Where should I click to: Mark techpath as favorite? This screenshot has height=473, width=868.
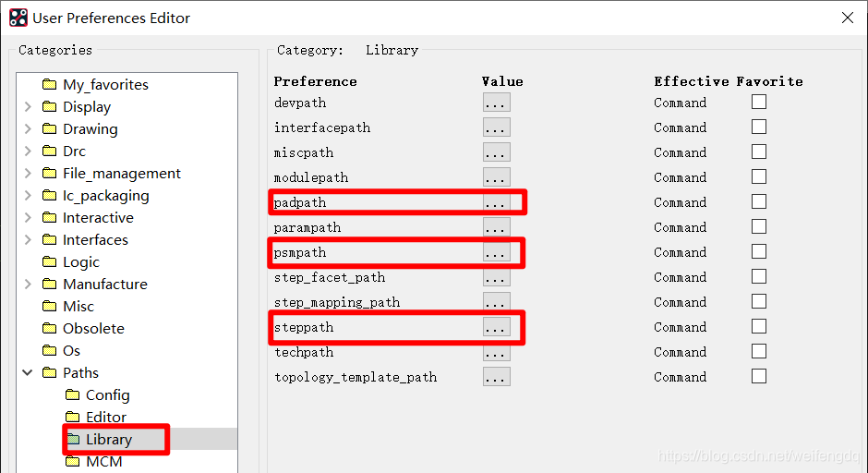click(x=759, y=351)
